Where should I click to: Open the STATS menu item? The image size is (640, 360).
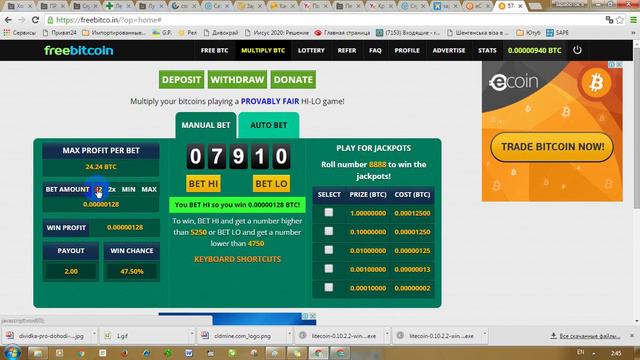487,50
